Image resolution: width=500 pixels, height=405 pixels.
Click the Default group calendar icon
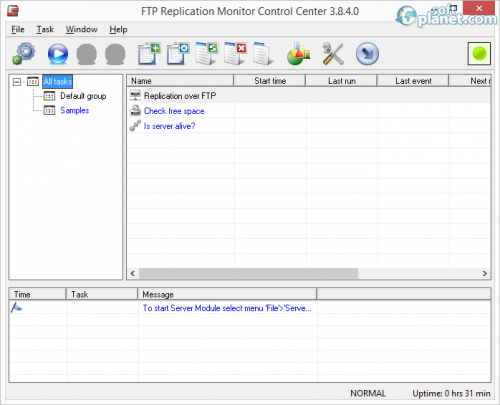coord(49,96)
